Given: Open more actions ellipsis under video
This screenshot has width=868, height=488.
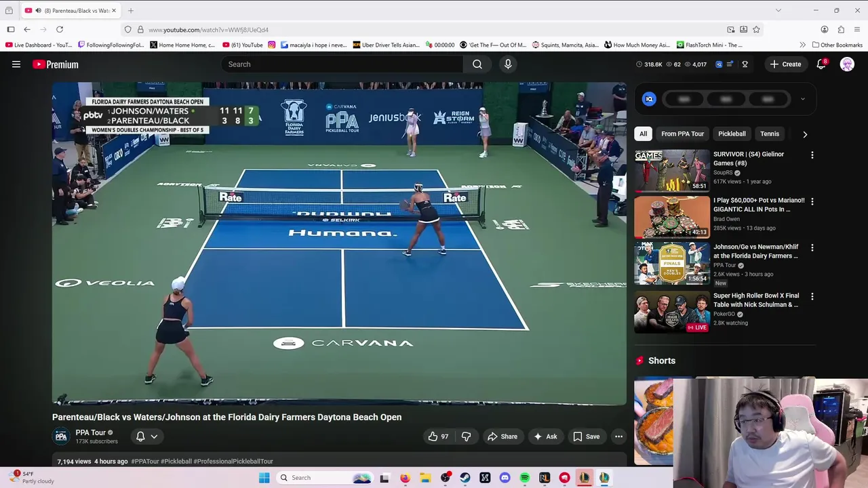Looking at the screenshot, I should (x=618, y=436).
